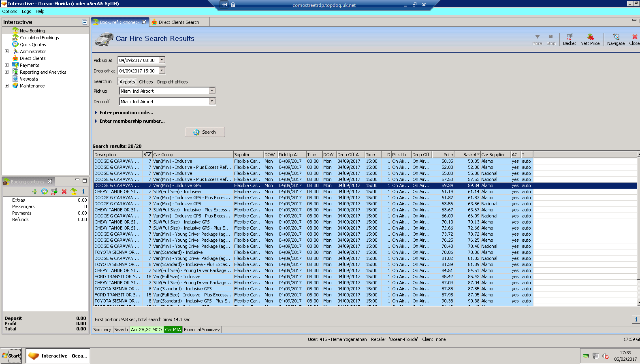Click the cart with green arrow icon
The width and height of the screenshot is (640, 364).
(54, 192)
